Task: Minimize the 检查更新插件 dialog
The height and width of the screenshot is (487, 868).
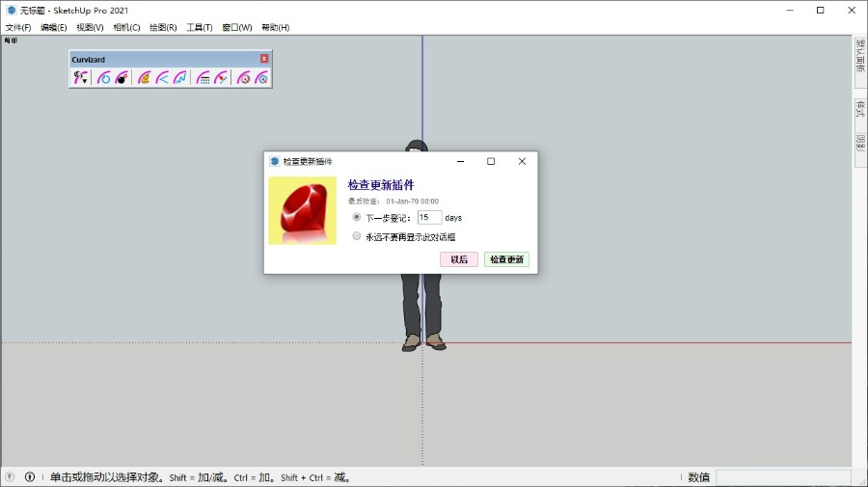Action: 460,161
